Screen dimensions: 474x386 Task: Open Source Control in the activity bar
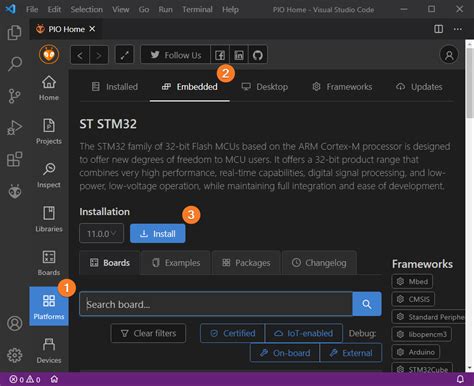click(14, 96)
